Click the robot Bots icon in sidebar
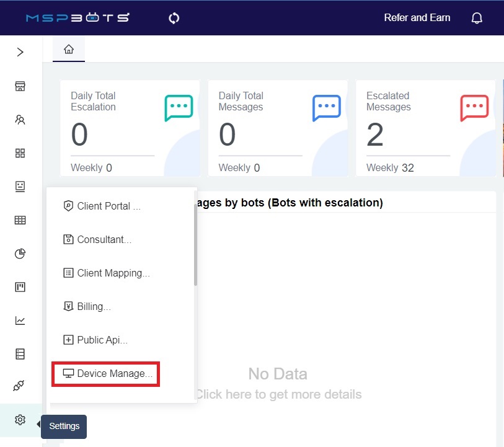Viewport: 504px width, 447px height. [x=19, y=187]
